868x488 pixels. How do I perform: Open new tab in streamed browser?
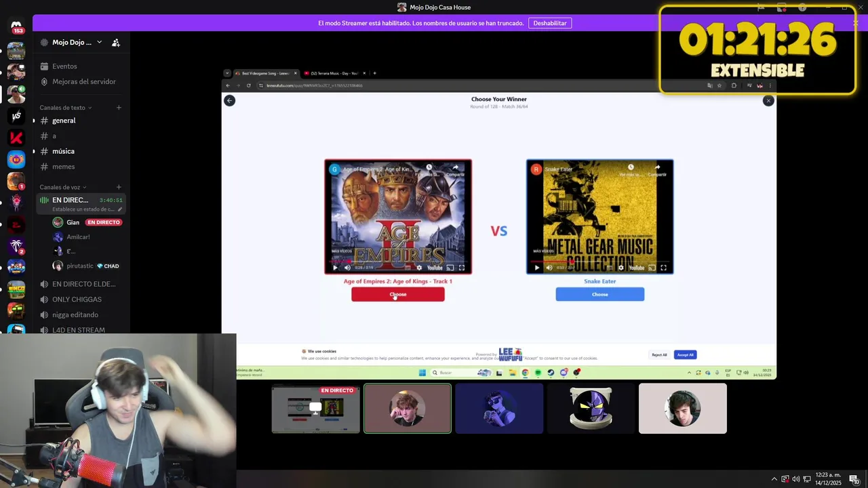tap(375, 73)
